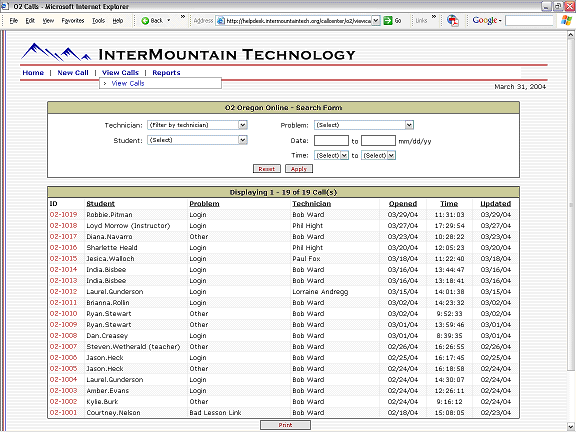Click the page scrollbar down arrow
576x432 pixels.
[x=570, y=426]
